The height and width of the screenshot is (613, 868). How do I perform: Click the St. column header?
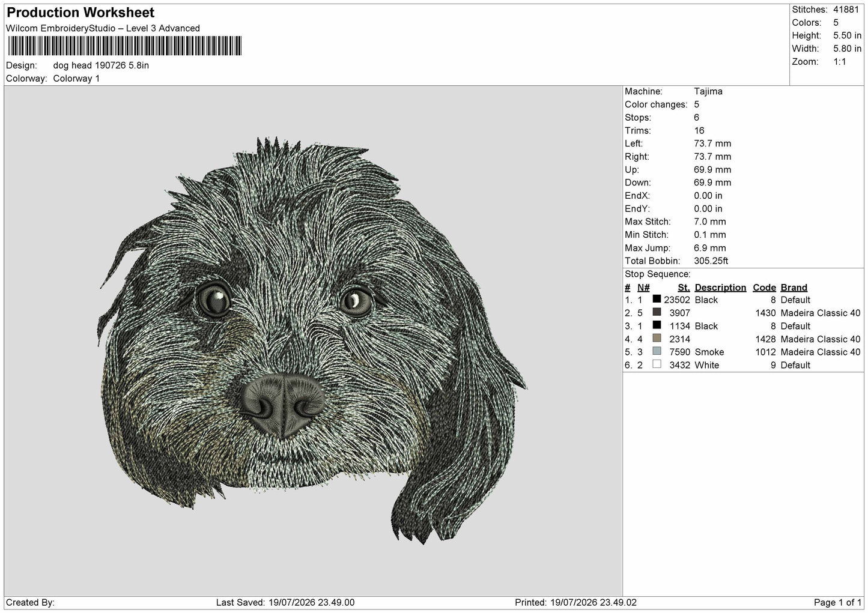[x=684, y=288]
